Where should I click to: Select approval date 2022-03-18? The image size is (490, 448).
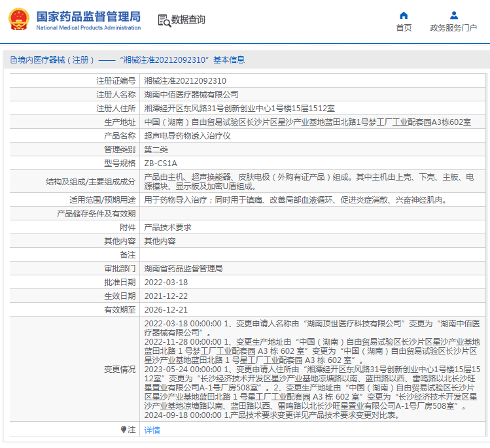tap(166, 283)
